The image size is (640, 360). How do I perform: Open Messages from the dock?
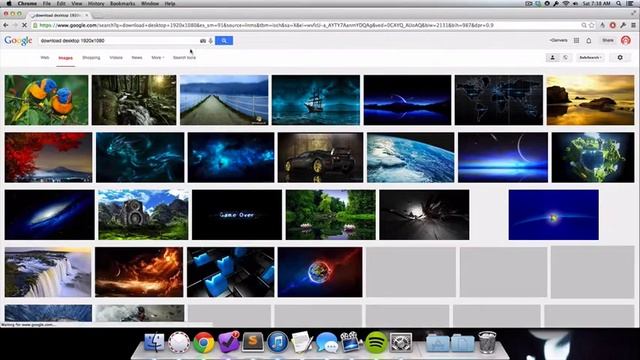click(327, 342)
